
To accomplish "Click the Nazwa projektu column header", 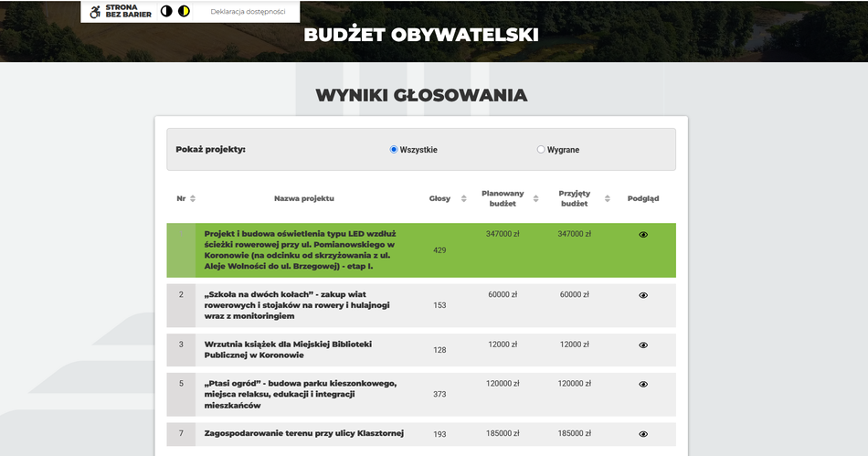I will pyautogui.click(x=304, y=198).
